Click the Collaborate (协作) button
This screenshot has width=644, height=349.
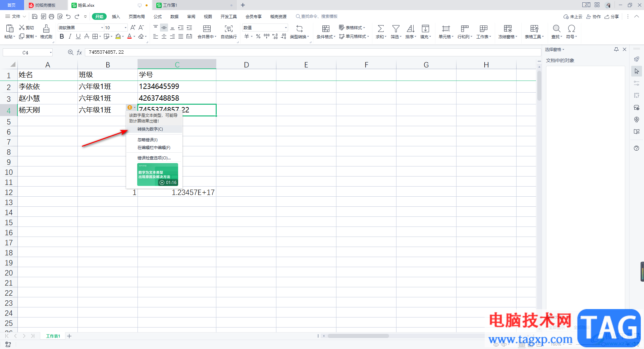[593, 16]
